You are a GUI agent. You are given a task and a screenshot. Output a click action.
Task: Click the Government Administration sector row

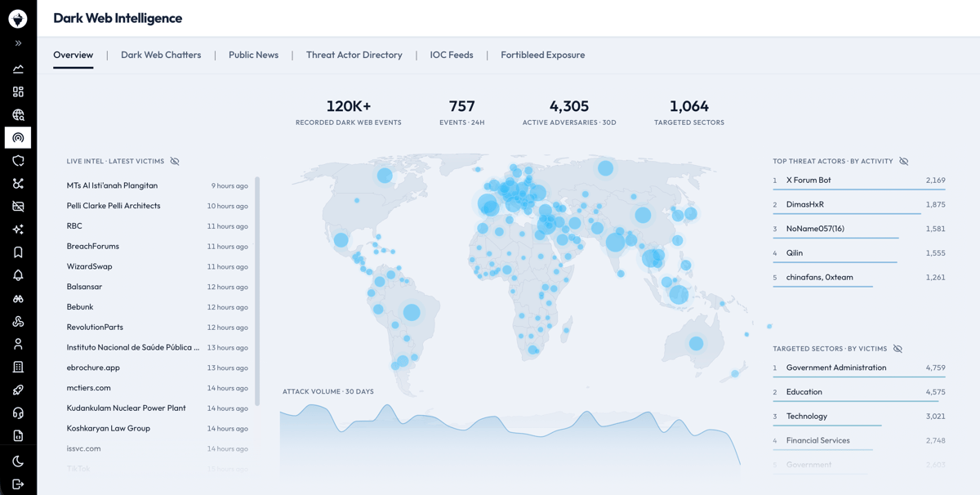(x=859, y=368)
